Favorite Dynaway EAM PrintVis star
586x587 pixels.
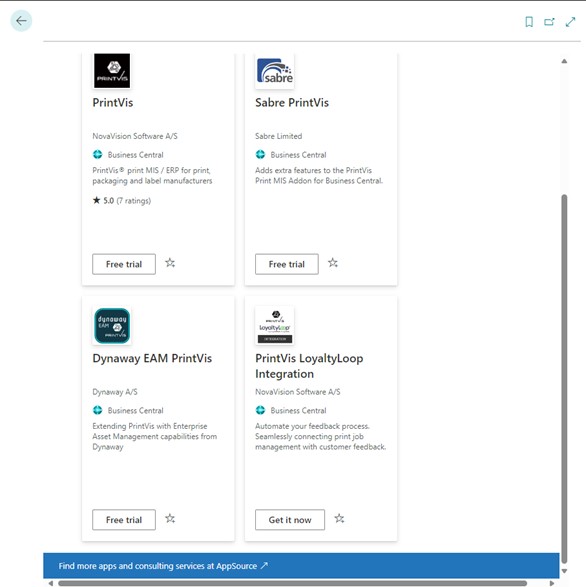pyautogui.click(x=170, y=518)
